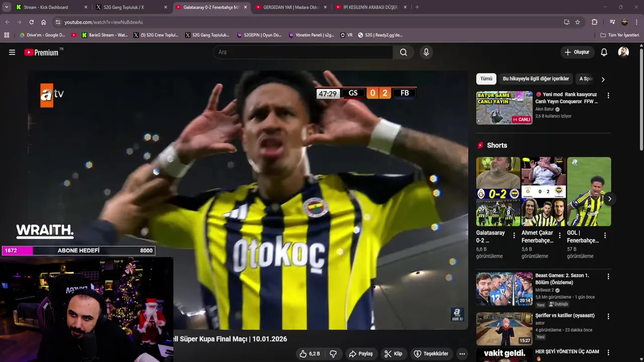Open Yönetim Paneli s2g bookmark

click(x=311, y=35)
